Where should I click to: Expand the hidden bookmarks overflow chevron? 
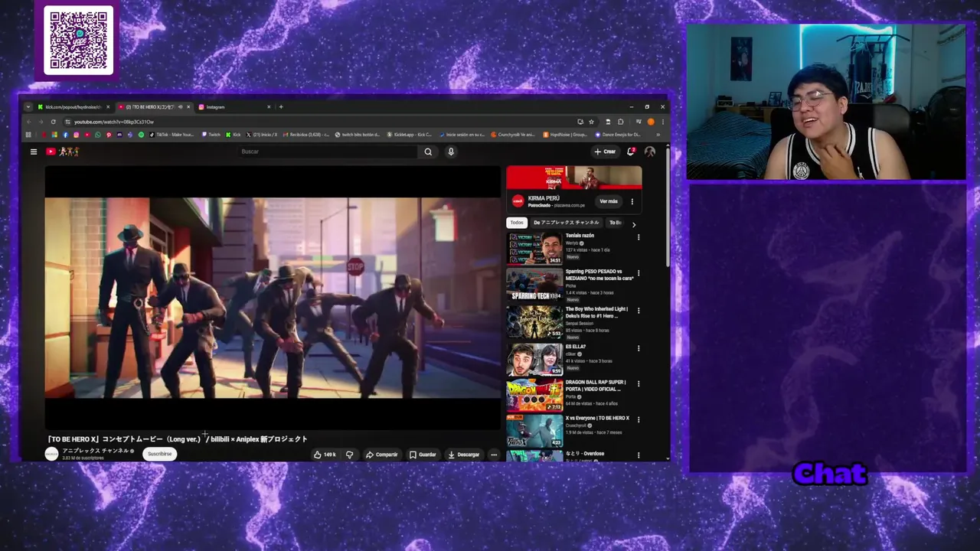[x=658, y=135]
